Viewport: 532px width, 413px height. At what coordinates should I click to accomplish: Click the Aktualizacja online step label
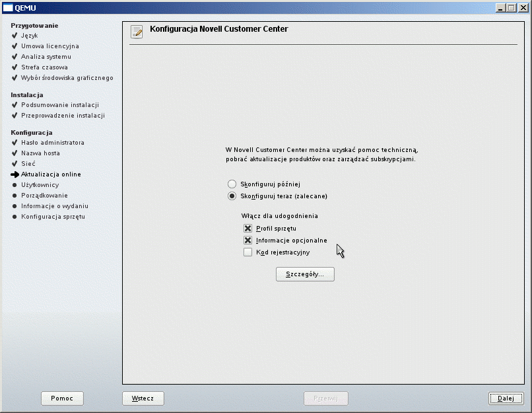point(51,174)
